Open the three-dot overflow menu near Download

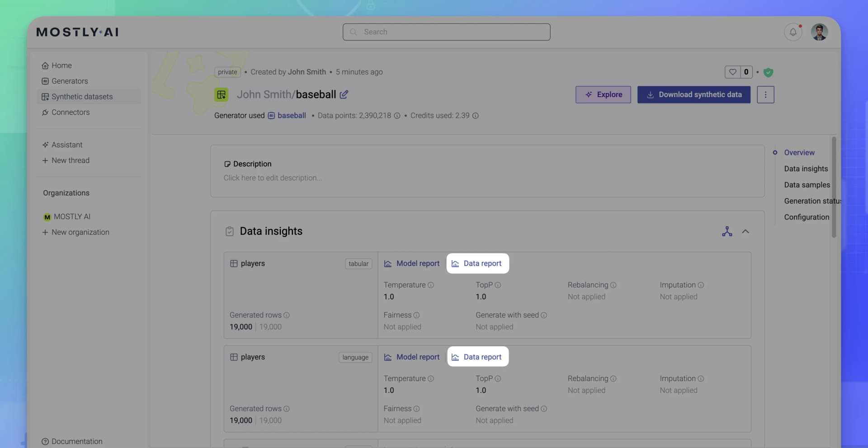coord(765,94)
